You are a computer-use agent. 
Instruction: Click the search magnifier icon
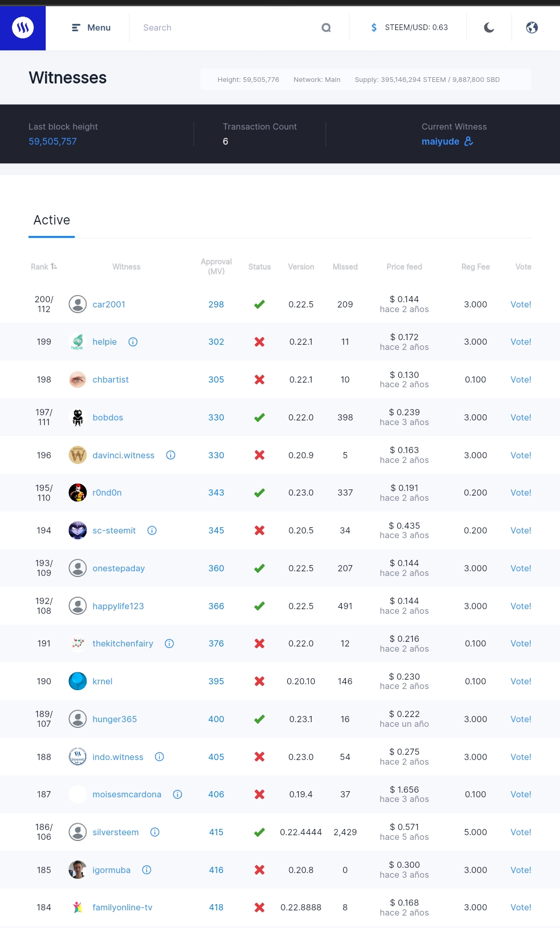(326, 27)
